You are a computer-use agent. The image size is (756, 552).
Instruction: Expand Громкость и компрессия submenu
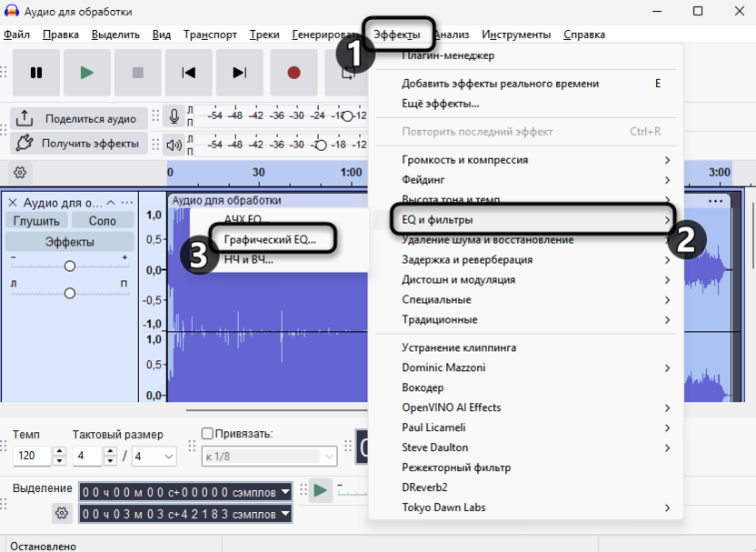click(525, 160)
